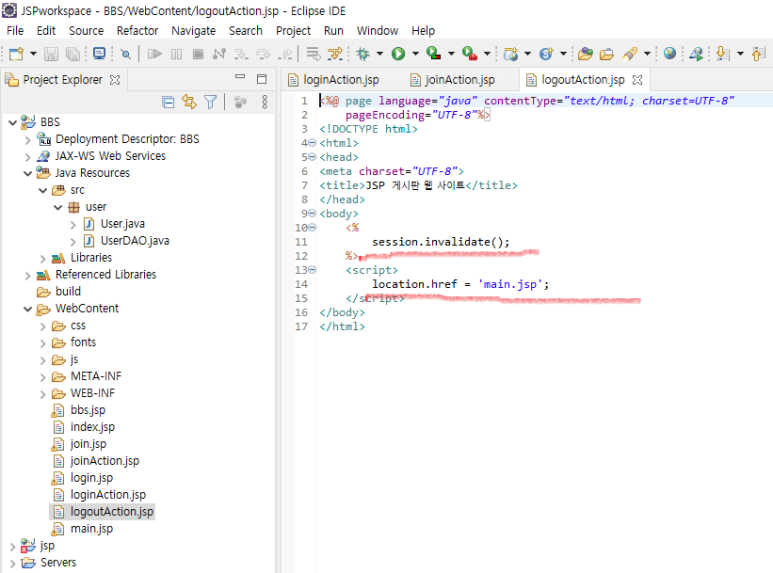Click the Resume debug icon
773x573 pixels.
tap(154, 53)
